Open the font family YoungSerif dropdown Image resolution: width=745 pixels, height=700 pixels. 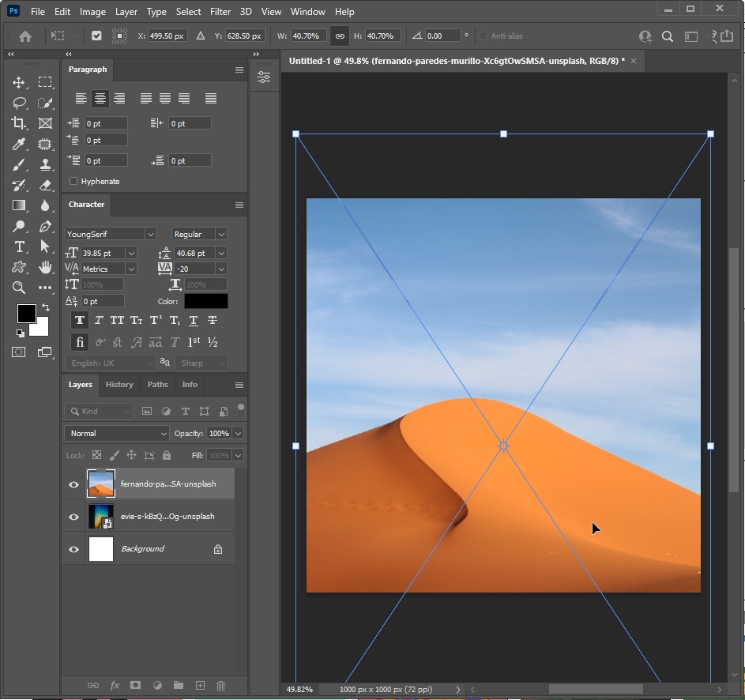[150, 234]
